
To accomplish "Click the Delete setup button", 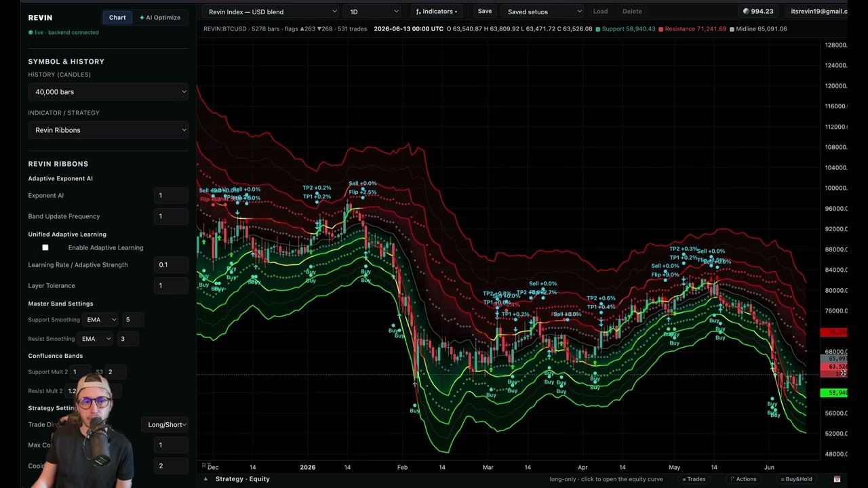I will click(x=632, y=12).
